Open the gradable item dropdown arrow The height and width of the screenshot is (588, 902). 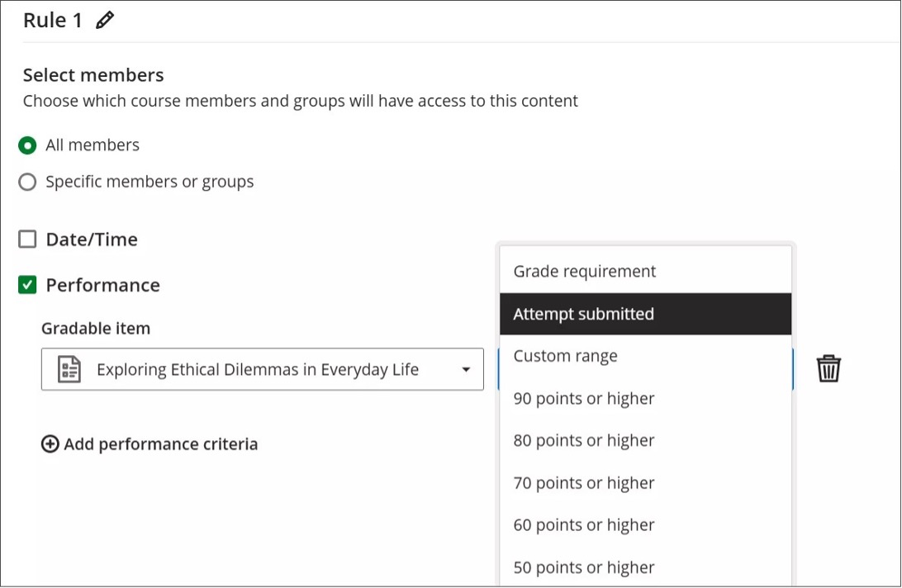pos(467,369)
